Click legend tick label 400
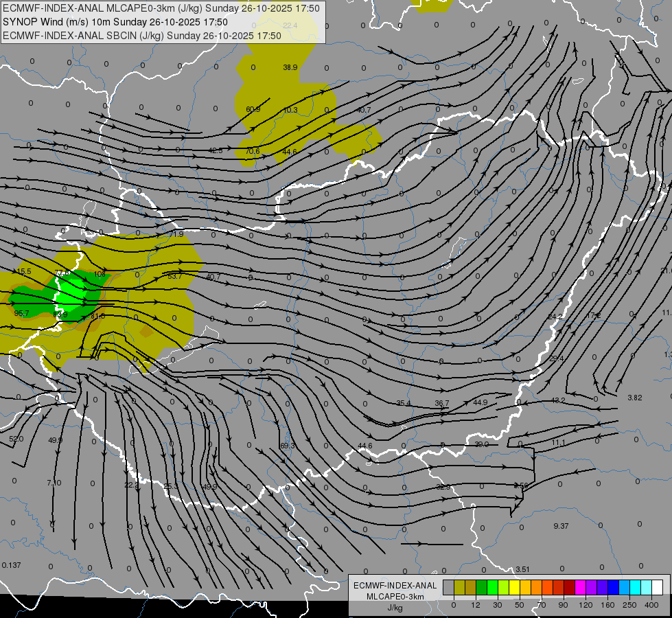 [651, 605]
